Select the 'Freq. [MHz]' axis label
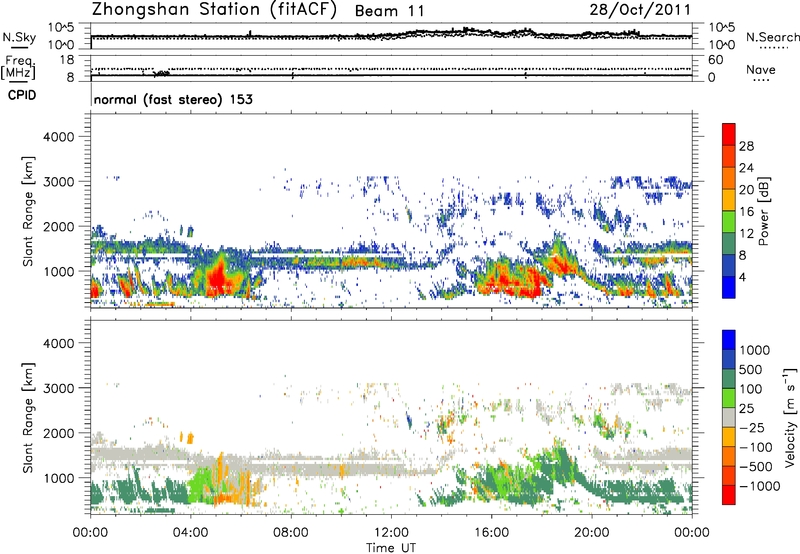 point(18,67)
